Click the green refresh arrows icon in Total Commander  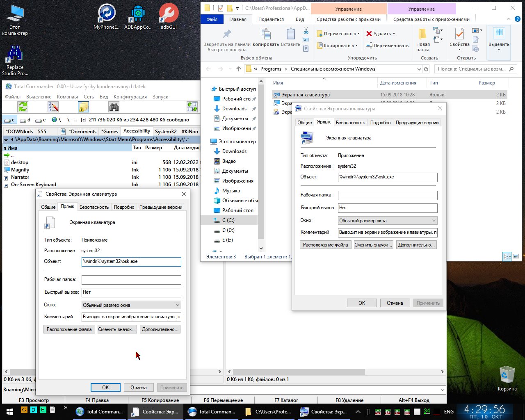pyautogui.click(x=23, y=107)
